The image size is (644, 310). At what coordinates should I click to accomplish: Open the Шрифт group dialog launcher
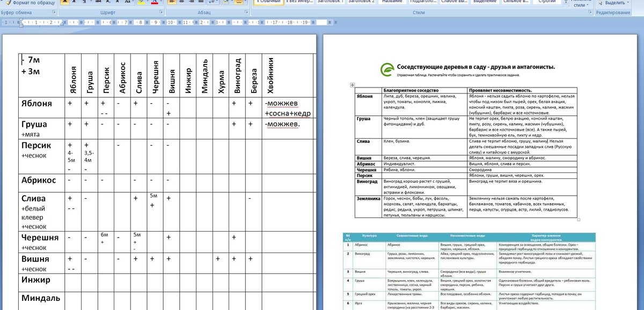click(162, 12)
